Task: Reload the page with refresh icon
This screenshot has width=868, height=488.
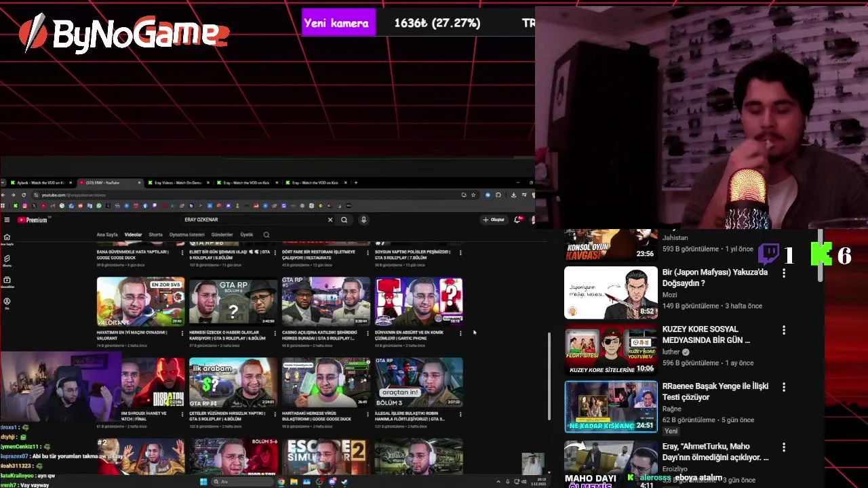Action: coord(22,195)
